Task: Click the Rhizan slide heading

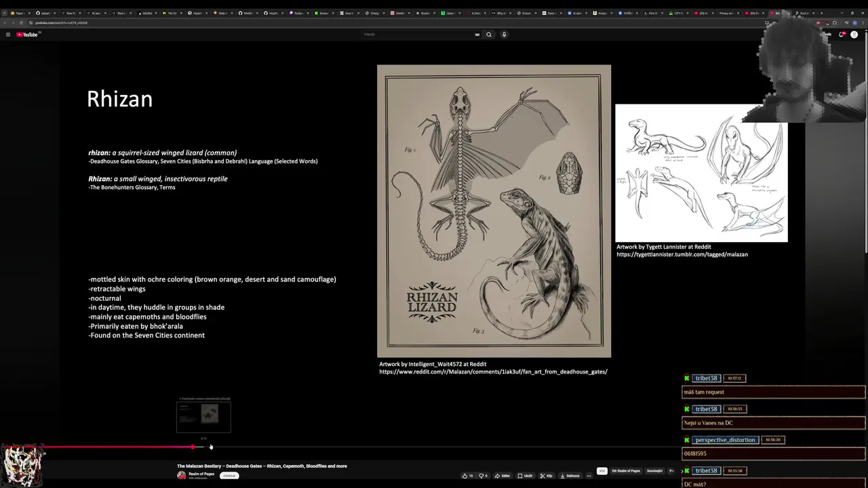Action: (x=119, y=99)
